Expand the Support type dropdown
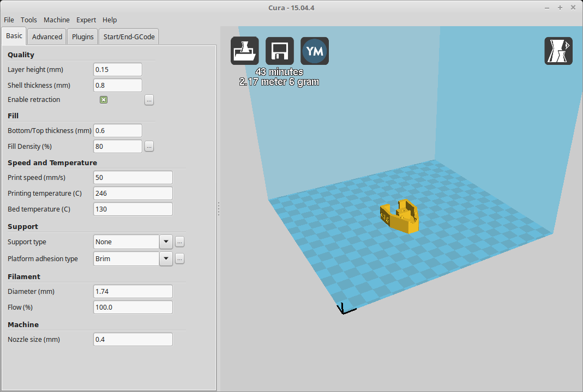The height and width of the screenshot is (392, 583). pyautogui.click(x=166, y=242)
